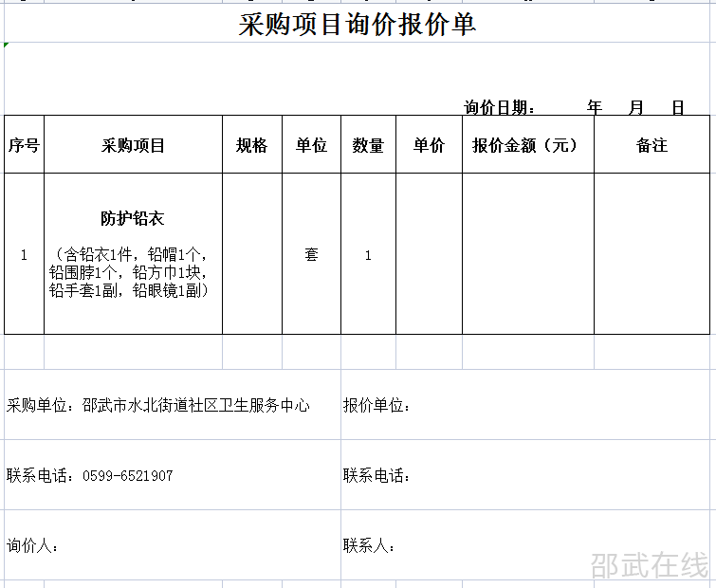Click the empty 报价金额 cell in row 1

[x=527, y=254]
